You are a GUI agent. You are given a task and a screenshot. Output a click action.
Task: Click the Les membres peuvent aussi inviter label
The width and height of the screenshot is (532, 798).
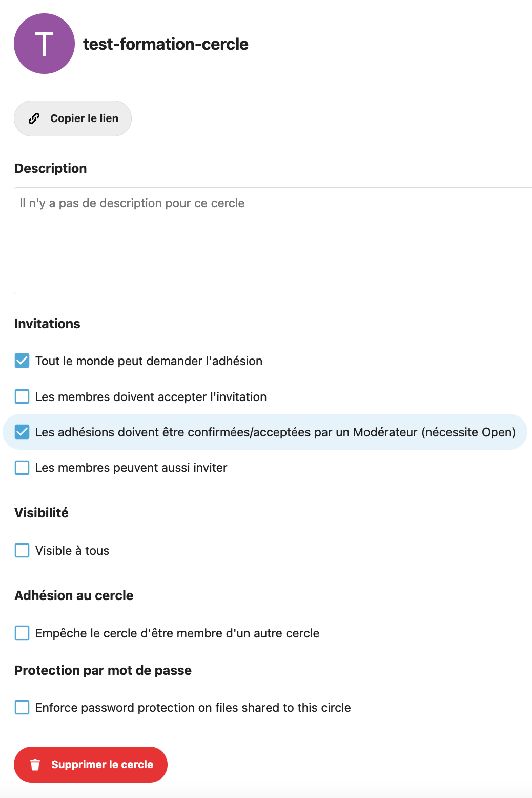pos(131,468)
